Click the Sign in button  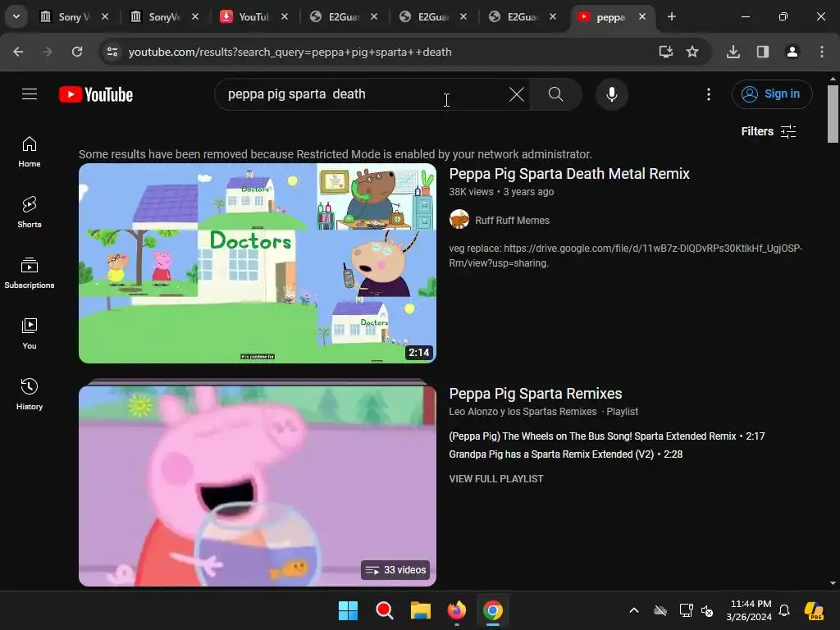tap(771, 94)
